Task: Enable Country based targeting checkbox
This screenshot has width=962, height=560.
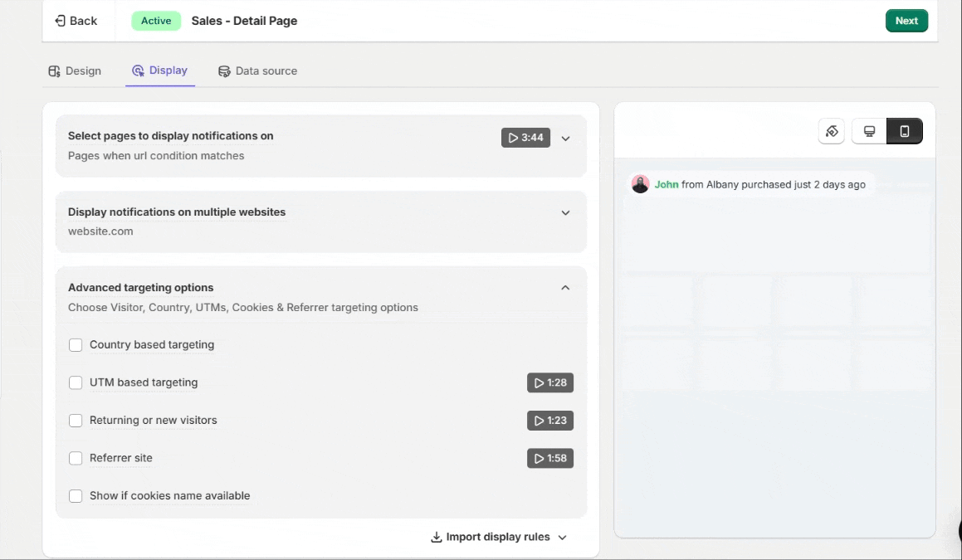Action: pos(76,344)
